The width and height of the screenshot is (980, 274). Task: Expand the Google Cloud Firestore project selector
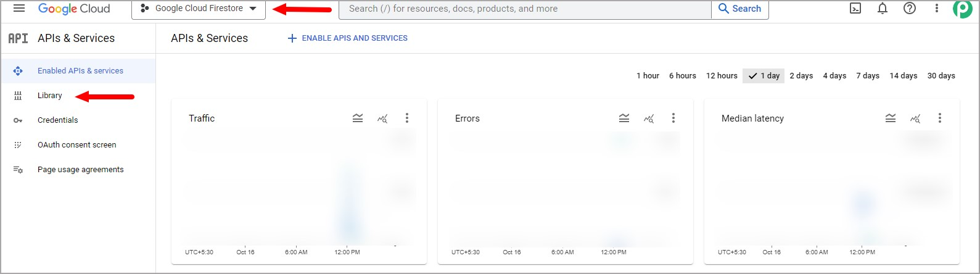coord(199,9)
